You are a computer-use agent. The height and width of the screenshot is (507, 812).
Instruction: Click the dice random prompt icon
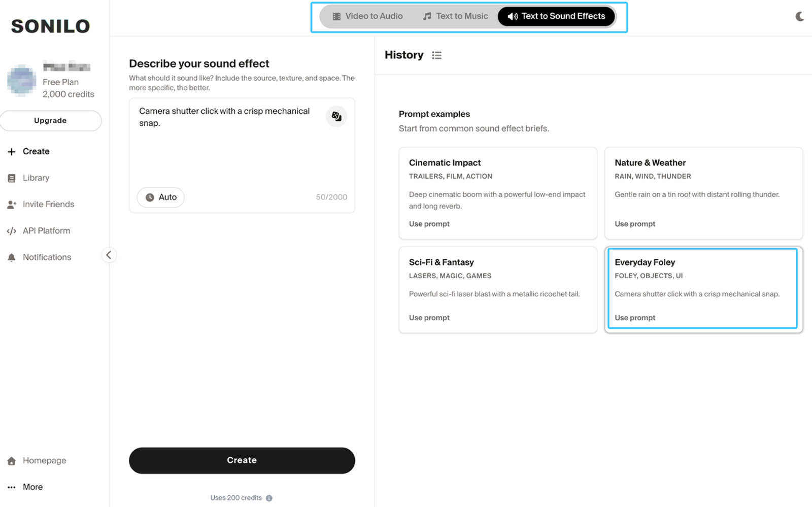pos(336,116)
